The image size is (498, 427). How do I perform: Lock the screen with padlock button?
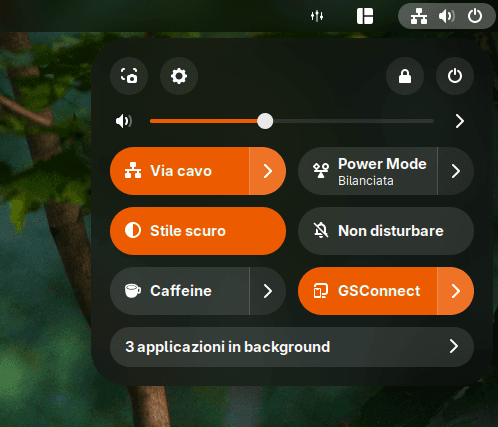(405, 76)
